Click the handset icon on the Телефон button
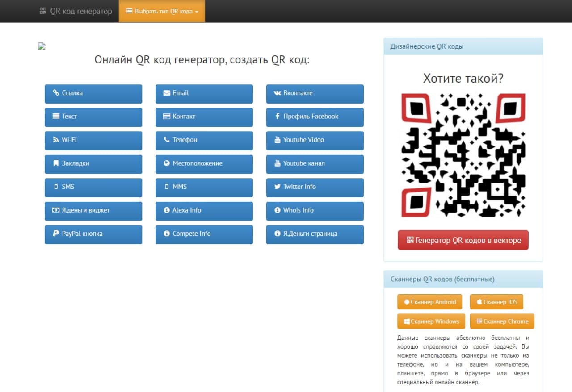Viewport: 572px width, 392px height. pyautogui.click(x=167, y=140)
